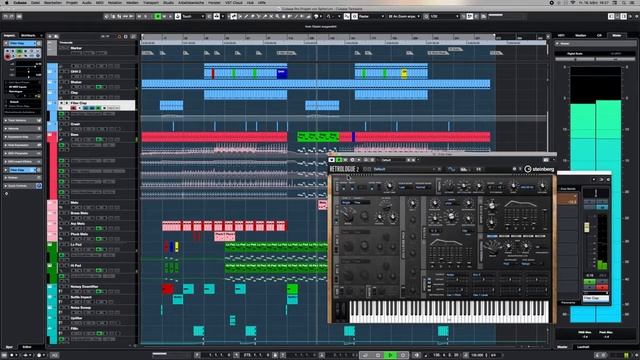Image resolution: width=640 pixels, height=360 pixels.
Task: Toggle global Solo (S) state button
Action: tap(145, 16)
